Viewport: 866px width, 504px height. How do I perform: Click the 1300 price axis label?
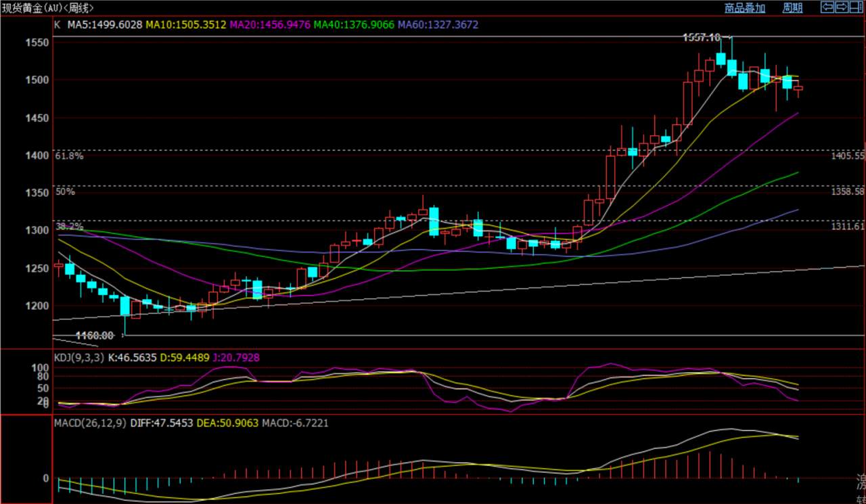pos(37,230)
